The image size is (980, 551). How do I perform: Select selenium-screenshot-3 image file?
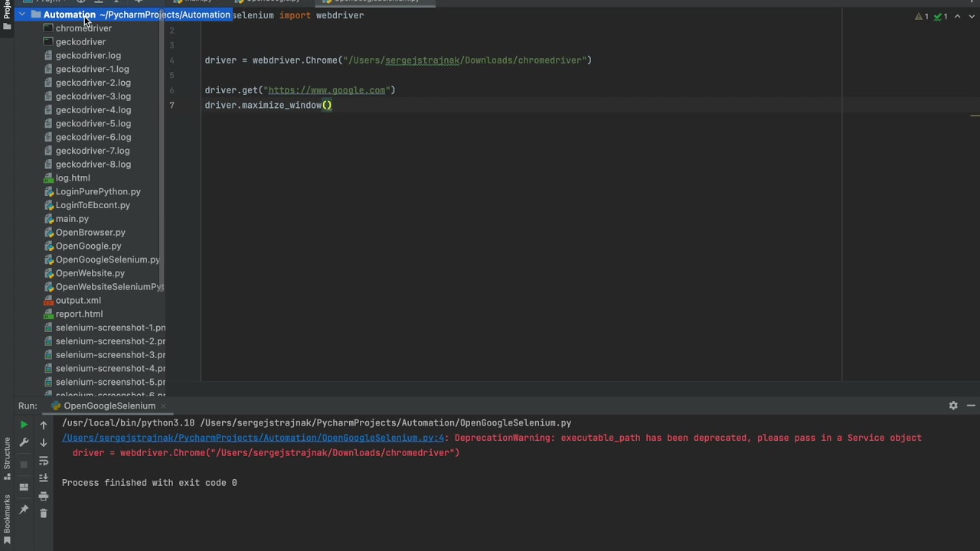point(110,355)
